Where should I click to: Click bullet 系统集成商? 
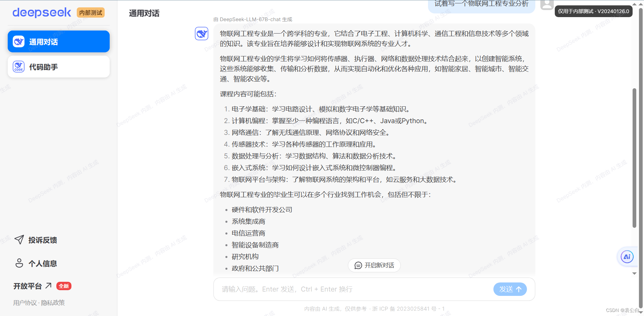point(249,221)
